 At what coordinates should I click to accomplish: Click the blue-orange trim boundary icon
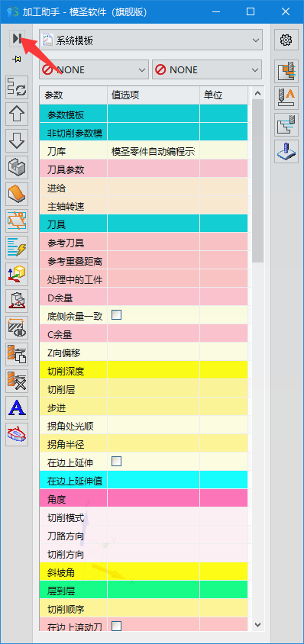click(17, 221)
